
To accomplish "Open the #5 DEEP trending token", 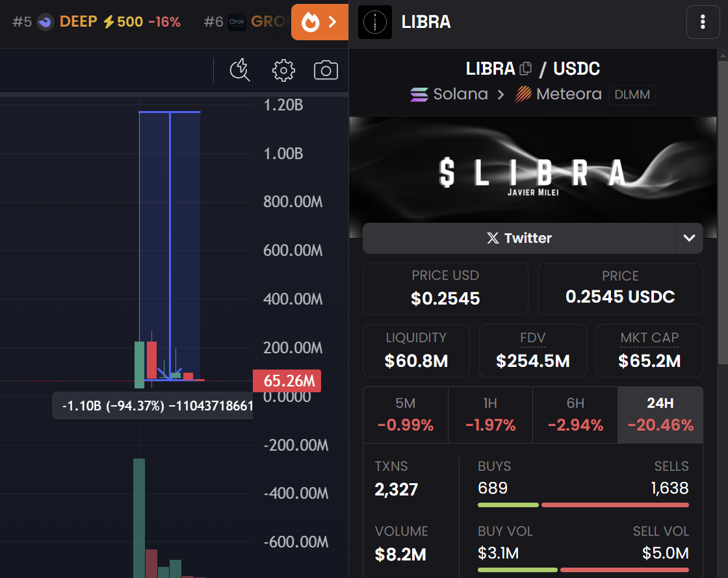I will [x=97, y=22].
